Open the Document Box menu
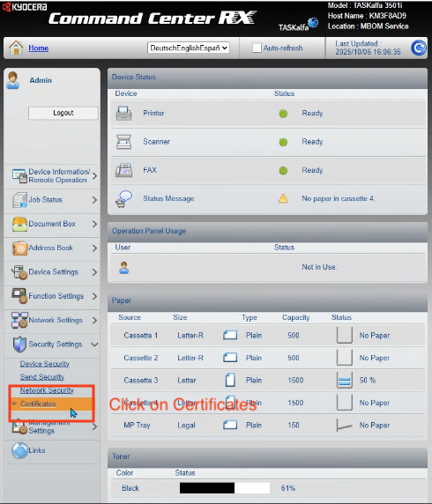Screen dimensions: 432x504 click(x=52, y=224)
